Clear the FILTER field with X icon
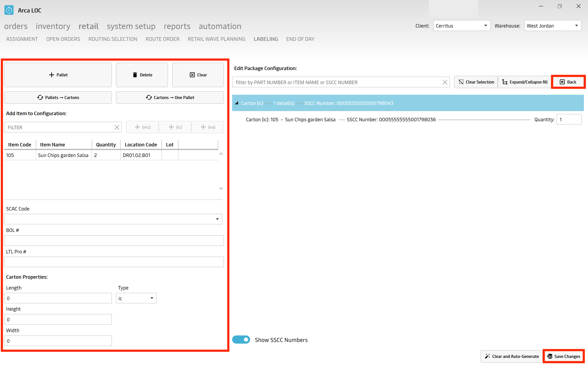Screen dimensions: 588x392 pyautogui.click(x=117, y=127)
